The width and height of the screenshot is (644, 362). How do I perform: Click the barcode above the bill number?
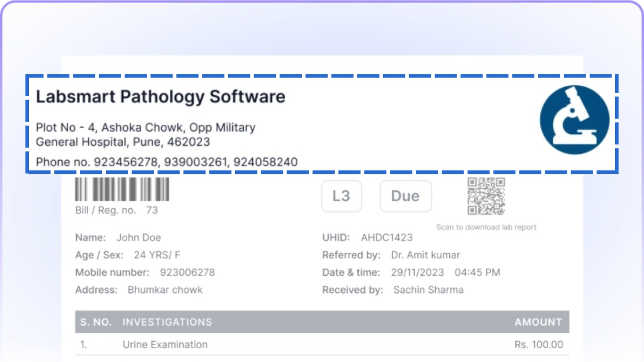click(x=122, y=189)
